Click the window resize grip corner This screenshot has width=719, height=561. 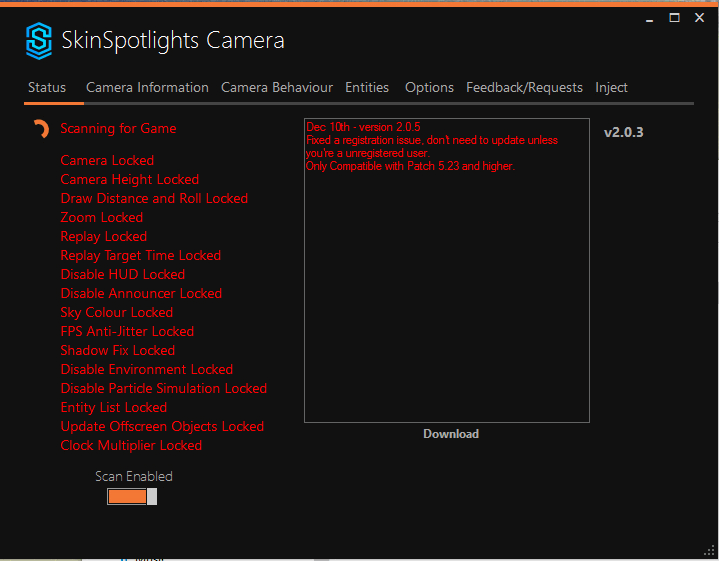pos(709,550)
